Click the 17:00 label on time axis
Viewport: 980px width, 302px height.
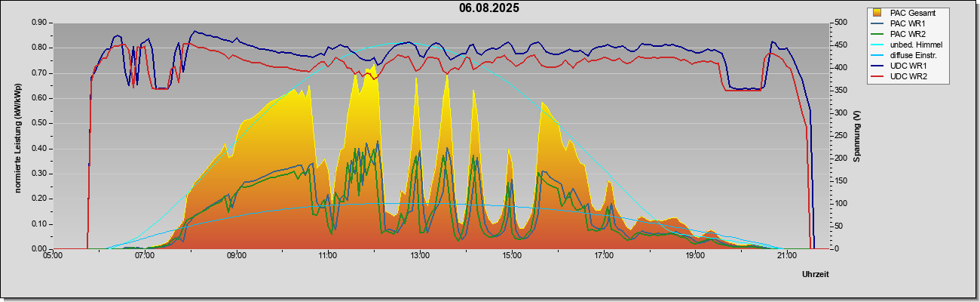pyautogui.click(x=603, y=256)
